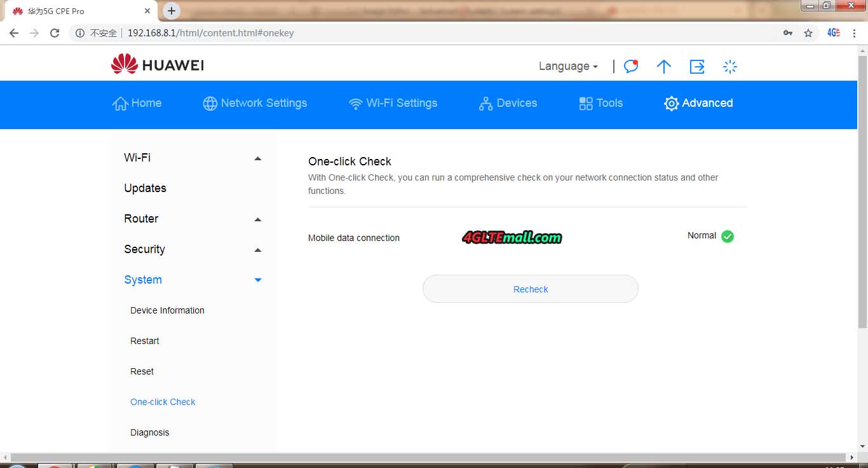
Task: Open the Language dropdown
Action: point(567,66)
